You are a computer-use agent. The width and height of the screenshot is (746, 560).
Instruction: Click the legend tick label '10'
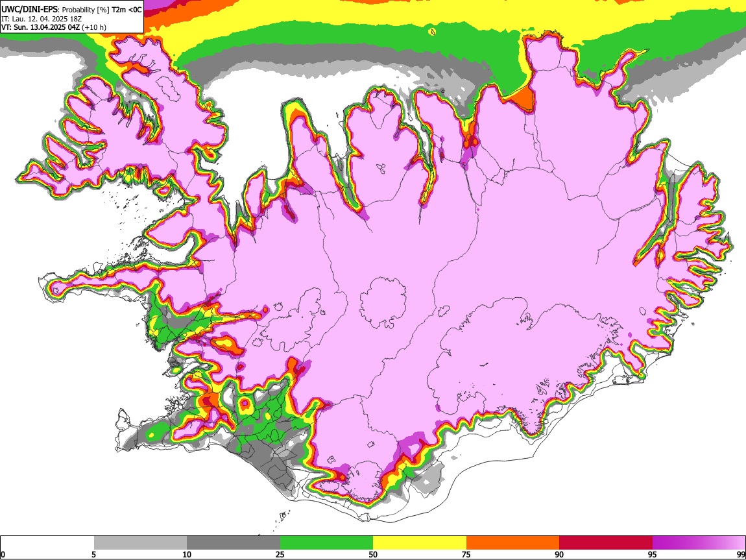187,554
